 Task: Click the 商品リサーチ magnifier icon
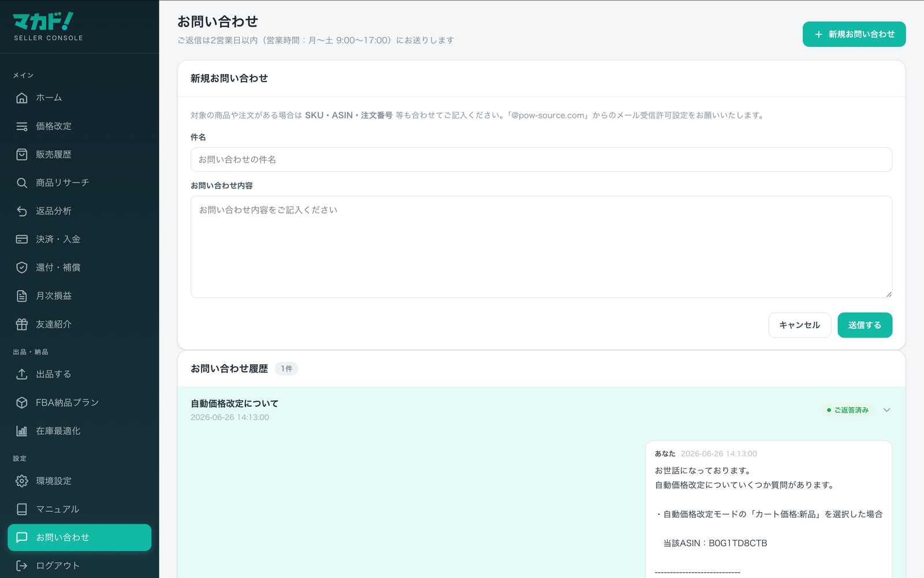tap(22, 183)
